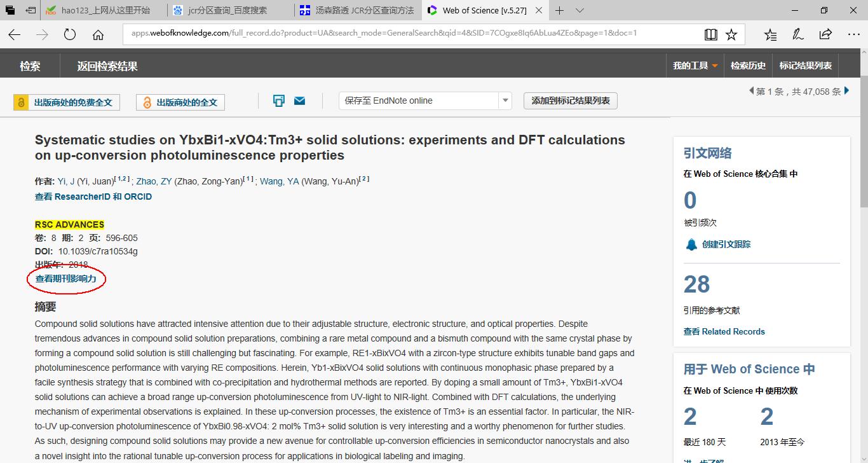Click 返回检索结果
868x463 pixels.
(107, 66)
